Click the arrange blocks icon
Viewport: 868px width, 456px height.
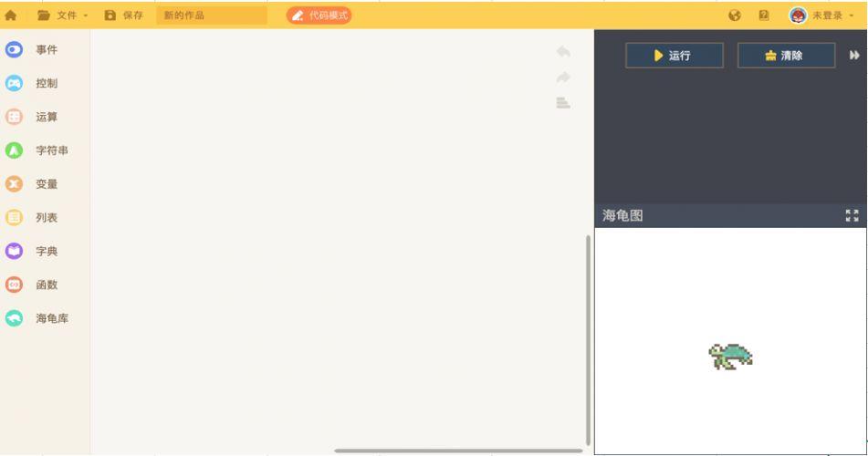coord(563,103)
